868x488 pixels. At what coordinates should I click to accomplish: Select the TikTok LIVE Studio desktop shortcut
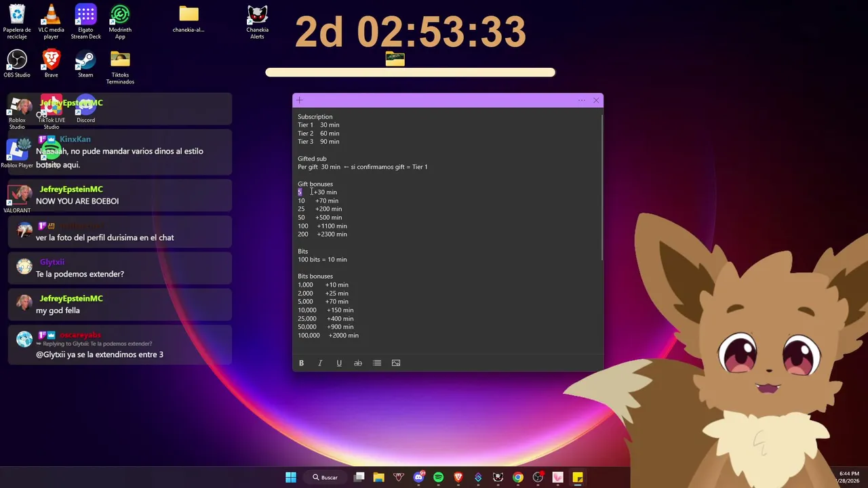coord(51,113)
